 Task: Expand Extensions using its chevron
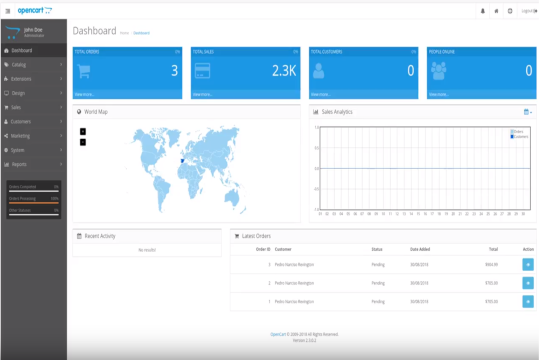click(61, 79)
